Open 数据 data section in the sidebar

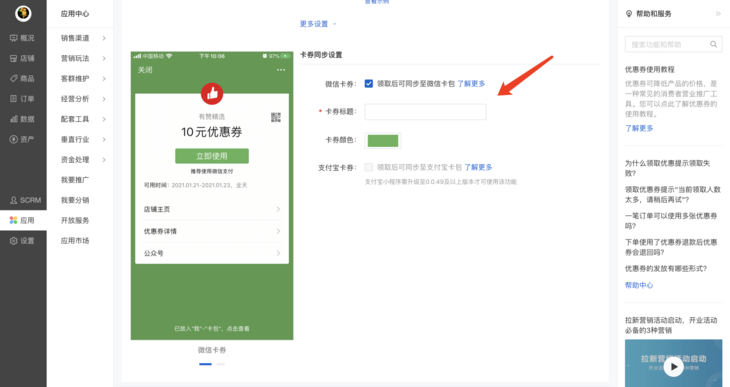pos(23,119)
